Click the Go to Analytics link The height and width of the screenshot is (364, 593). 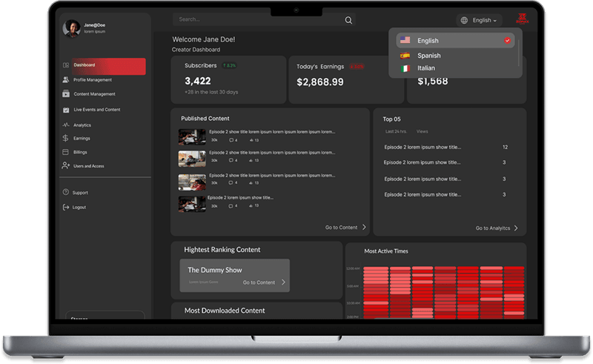click(x=493, y=228)
